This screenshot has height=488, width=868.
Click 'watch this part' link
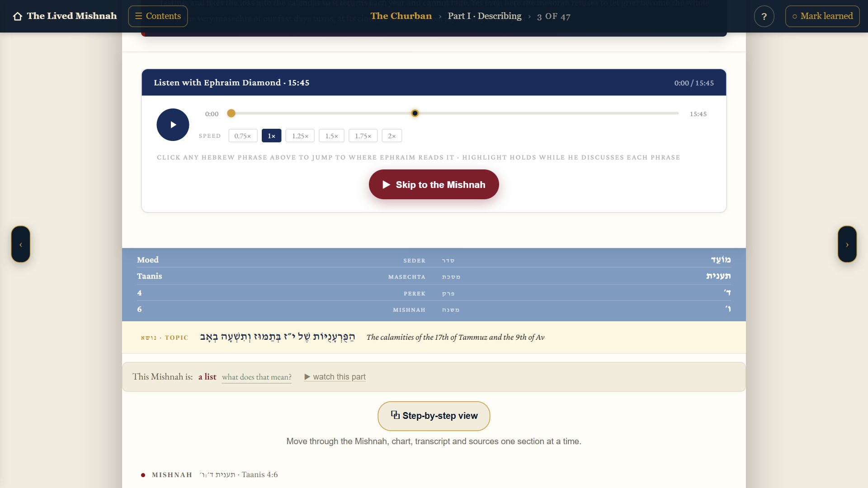pos(335,377)
